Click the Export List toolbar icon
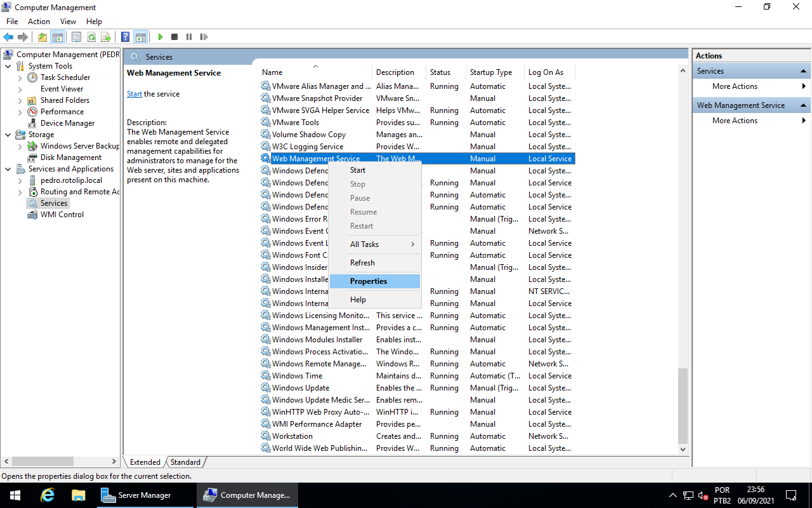 107,36
